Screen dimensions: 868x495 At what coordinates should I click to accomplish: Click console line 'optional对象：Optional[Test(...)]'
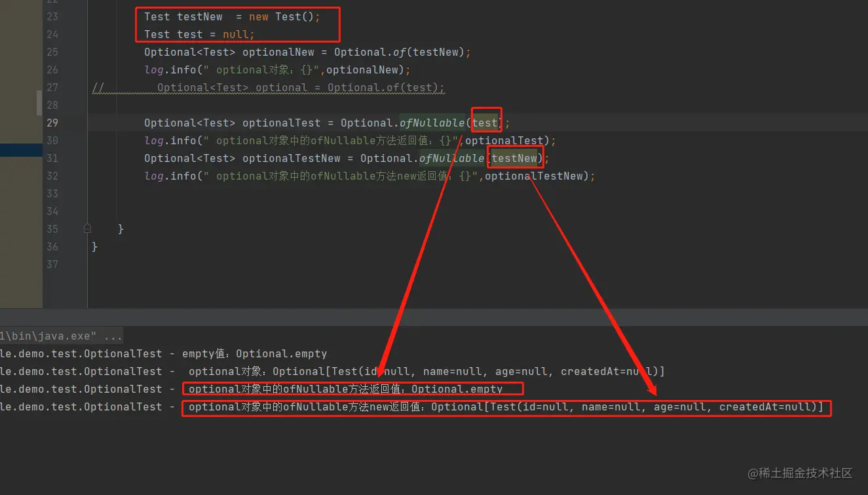point(426,372)
